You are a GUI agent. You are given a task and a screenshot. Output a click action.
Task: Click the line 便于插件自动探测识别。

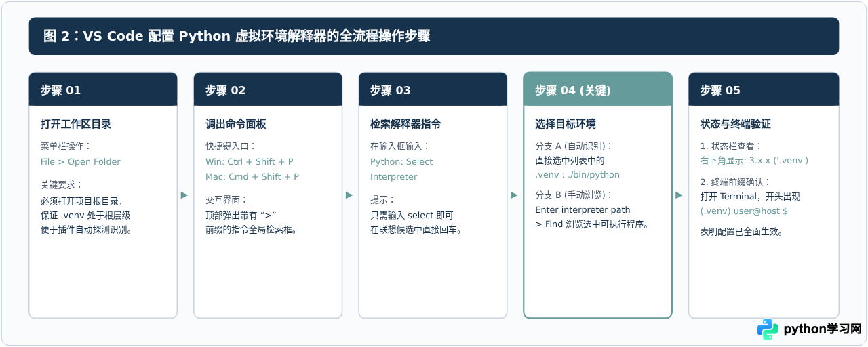[86, 229]
